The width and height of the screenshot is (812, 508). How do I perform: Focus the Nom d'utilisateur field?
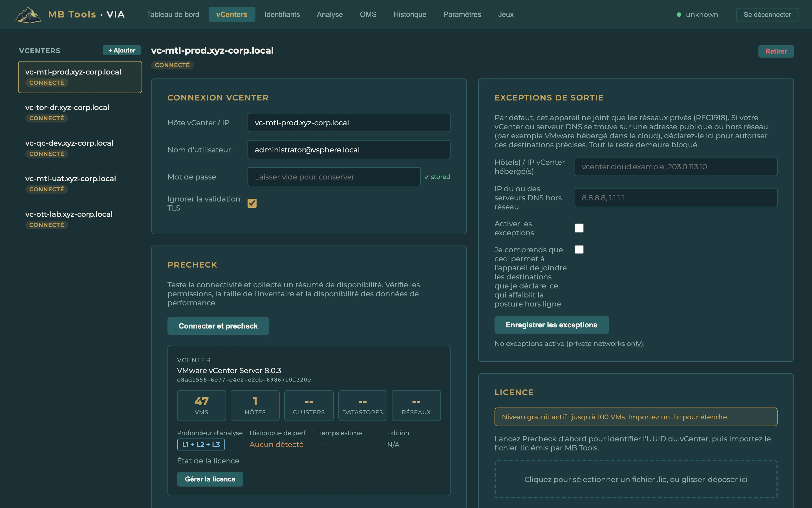348,150
